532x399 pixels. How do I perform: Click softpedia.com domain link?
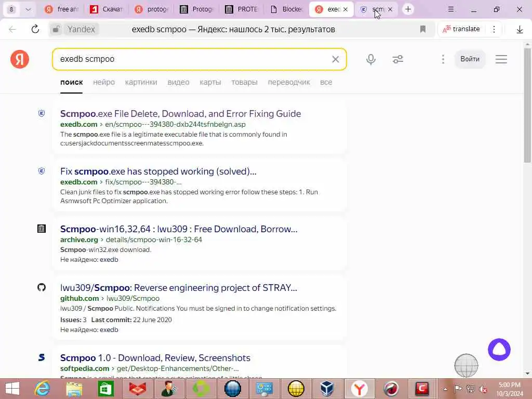click(x=85, y=368)
